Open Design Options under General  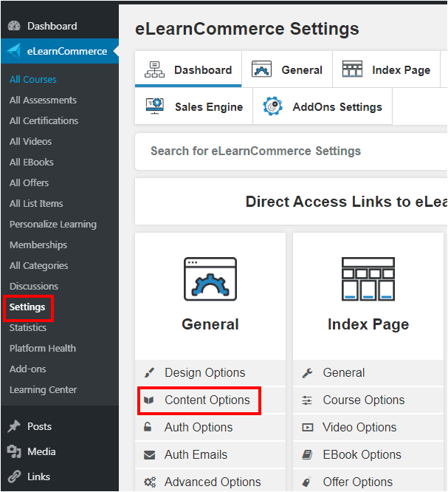click(x=205, y=373)
